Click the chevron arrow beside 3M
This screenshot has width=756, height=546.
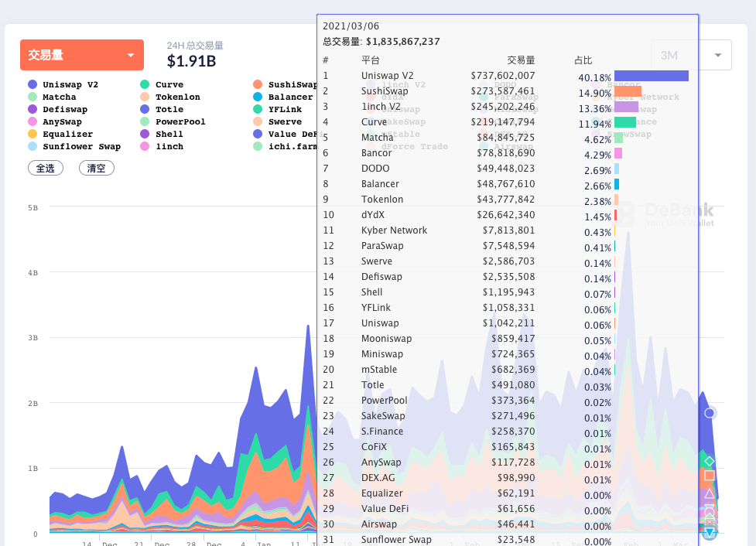[717, 55]
